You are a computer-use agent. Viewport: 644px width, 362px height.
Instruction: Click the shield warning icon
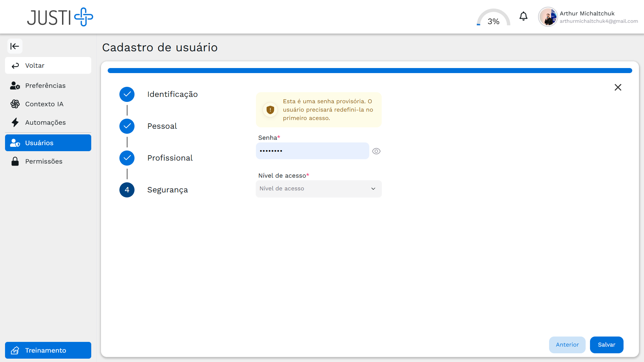(x=270, y=110)
